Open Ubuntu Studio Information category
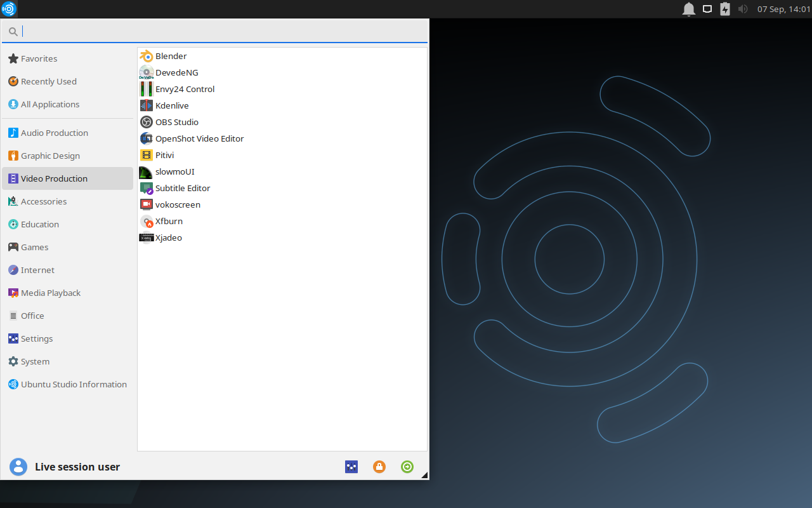The width and height of the screenshot is (812, 508). 68,384
